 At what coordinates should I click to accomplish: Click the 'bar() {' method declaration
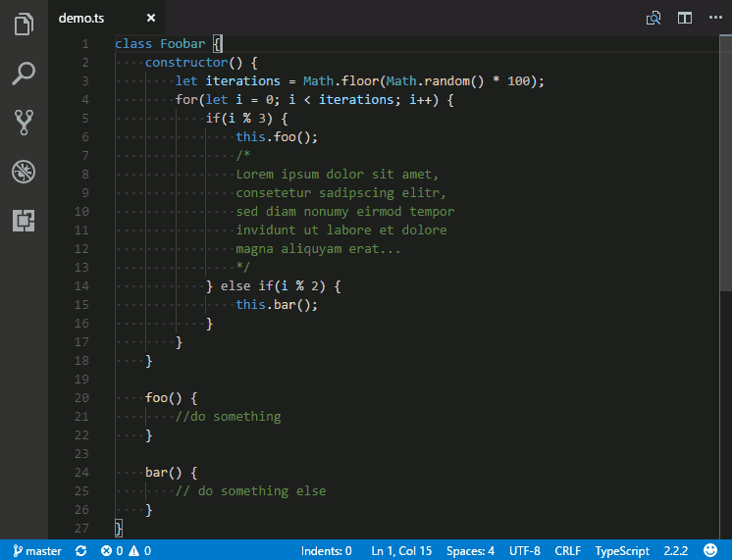point(172,473)
